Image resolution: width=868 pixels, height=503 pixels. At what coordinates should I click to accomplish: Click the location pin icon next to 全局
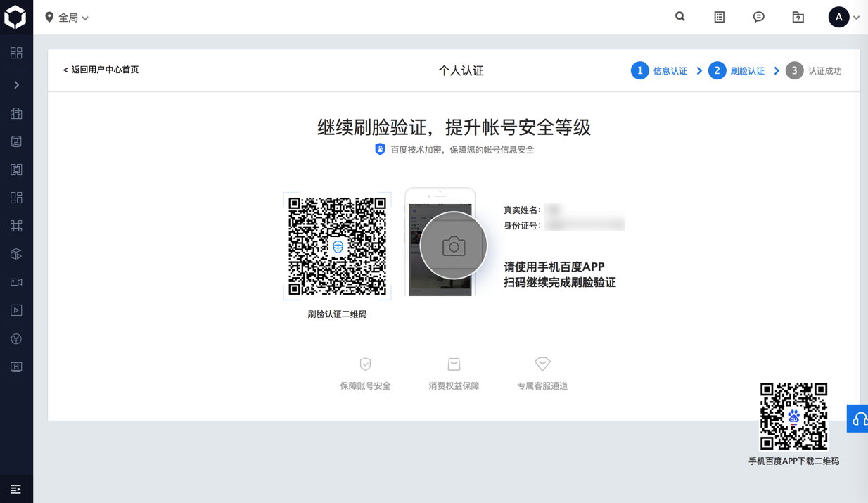pos(49,17)
